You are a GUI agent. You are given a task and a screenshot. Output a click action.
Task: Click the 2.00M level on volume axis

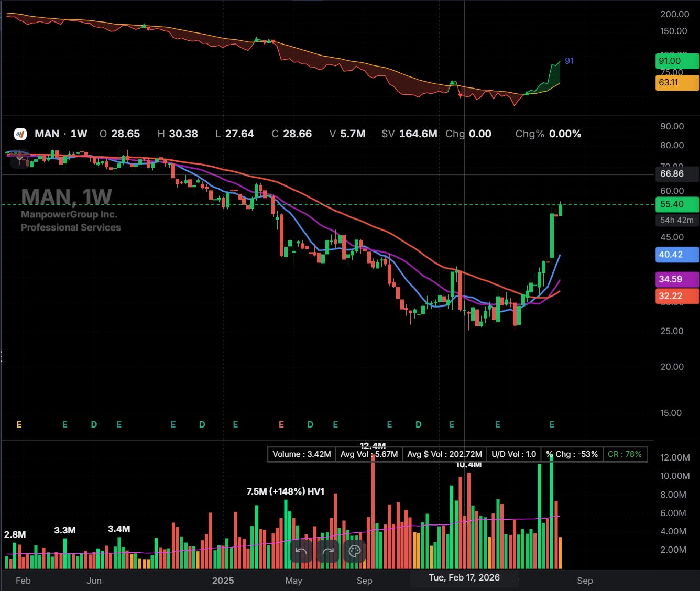673,550
